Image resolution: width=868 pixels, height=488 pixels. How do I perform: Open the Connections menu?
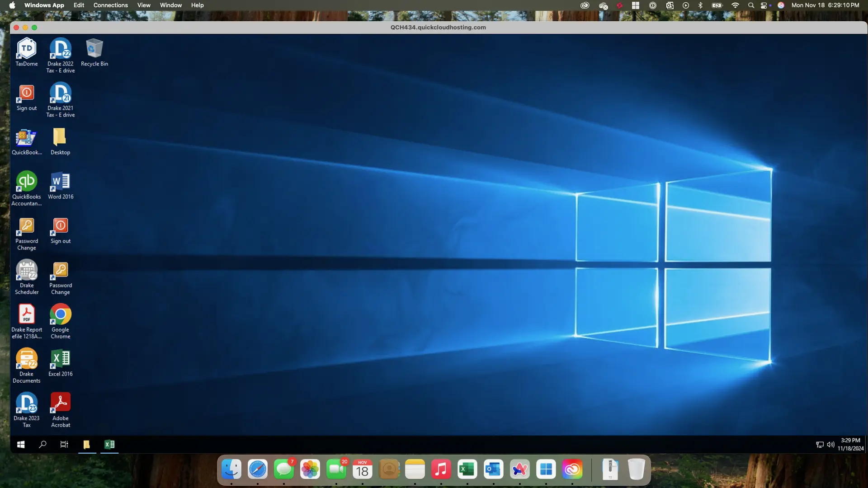pos(110,5)
